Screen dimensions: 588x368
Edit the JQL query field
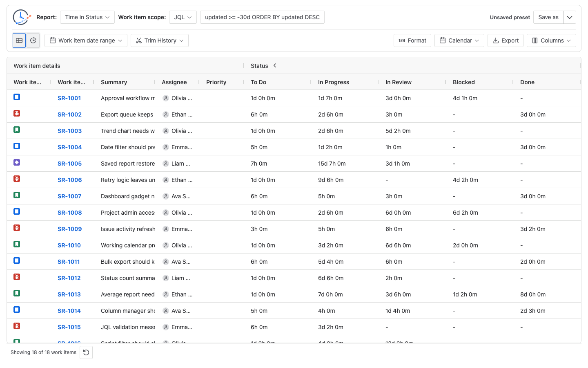click(262, 17)
